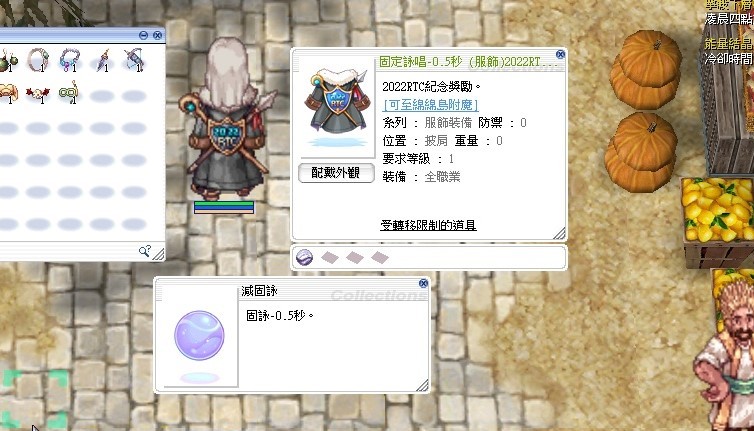Click the 配戴外觀 button
The width and height of the screenshot is (754, 431).
pyautogui.click(x=336, y=173)
